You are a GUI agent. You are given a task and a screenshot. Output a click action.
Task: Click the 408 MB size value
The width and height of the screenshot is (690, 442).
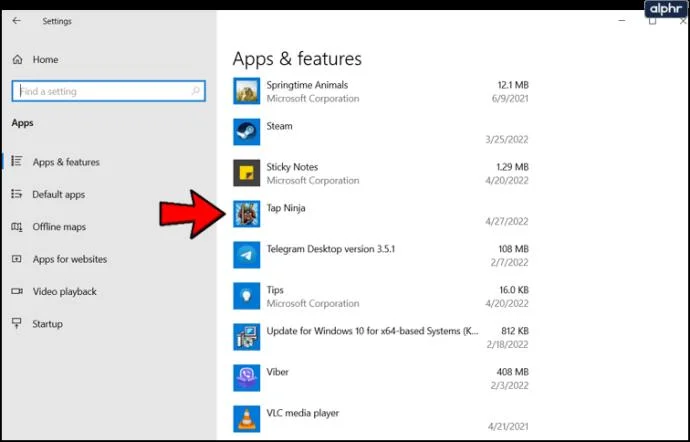[513, 372]
